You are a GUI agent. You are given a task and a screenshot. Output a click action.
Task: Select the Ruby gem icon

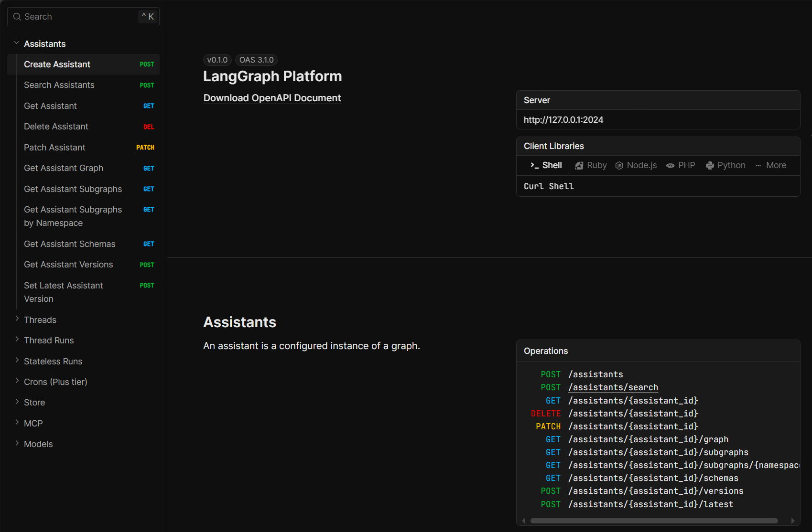[579, 165]
